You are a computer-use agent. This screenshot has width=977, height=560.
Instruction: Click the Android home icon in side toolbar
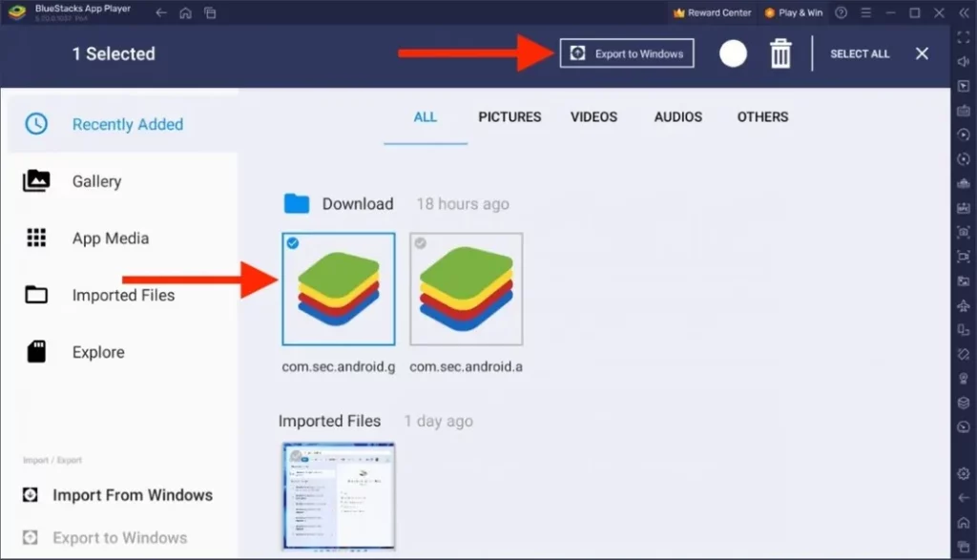pos(964,522)
